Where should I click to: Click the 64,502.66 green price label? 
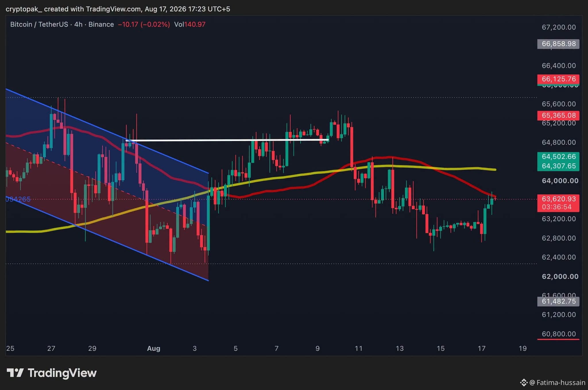click(558, 157)
